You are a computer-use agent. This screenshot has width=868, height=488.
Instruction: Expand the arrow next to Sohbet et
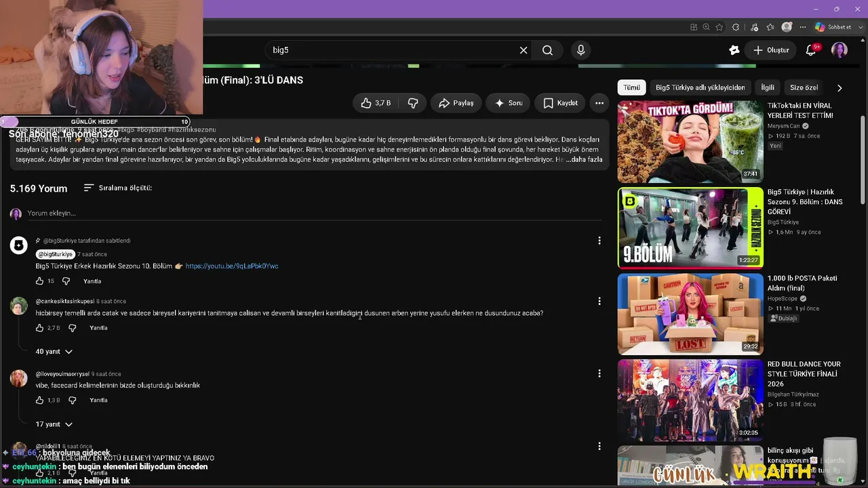click(861, 27)
